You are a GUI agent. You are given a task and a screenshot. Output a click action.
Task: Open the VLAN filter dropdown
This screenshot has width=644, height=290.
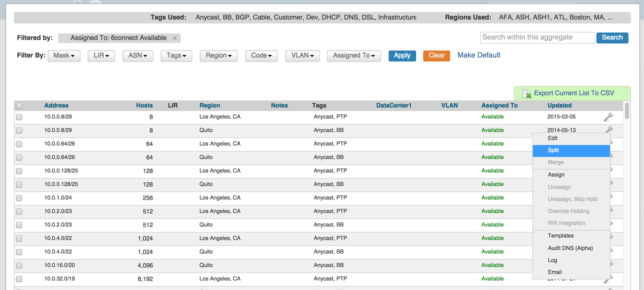[x=302, y=55]
